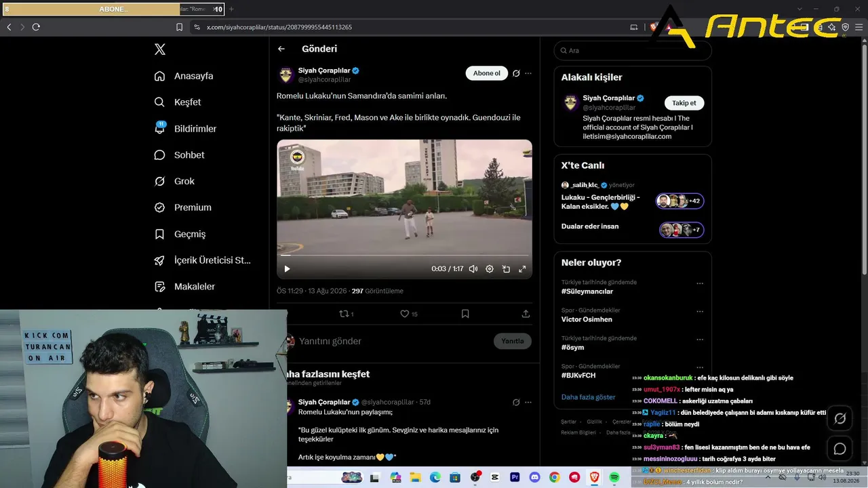Open the Lukaku - Gençlerbirliği live space

coord(632,201)
